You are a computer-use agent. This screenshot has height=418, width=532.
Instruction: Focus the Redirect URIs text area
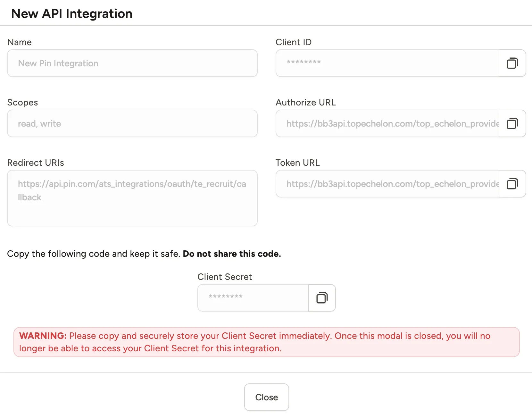click(132, 198)
